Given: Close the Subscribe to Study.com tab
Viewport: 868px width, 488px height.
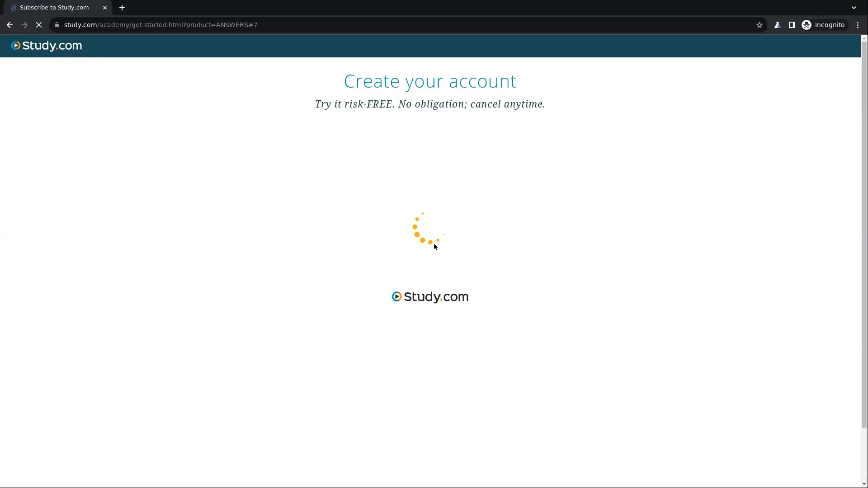Looking at the screenshot, I should point(105,8).
